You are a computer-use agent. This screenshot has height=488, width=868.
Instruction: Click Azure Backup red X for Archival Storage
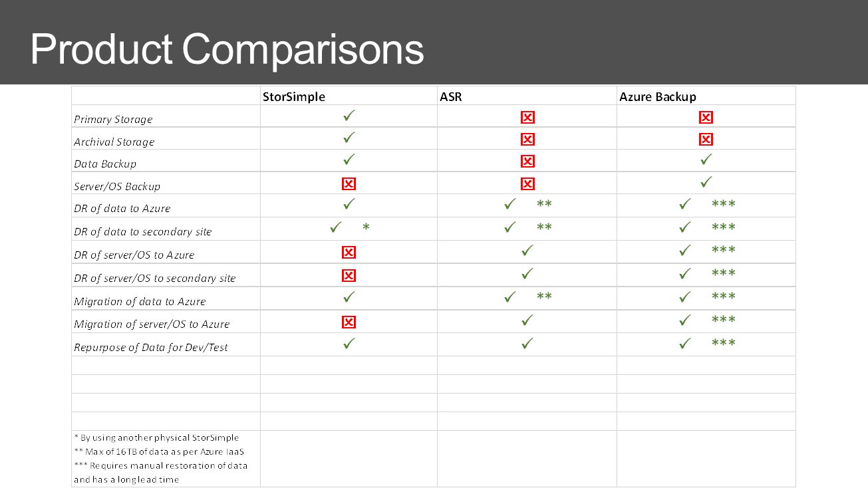[706, 140]
